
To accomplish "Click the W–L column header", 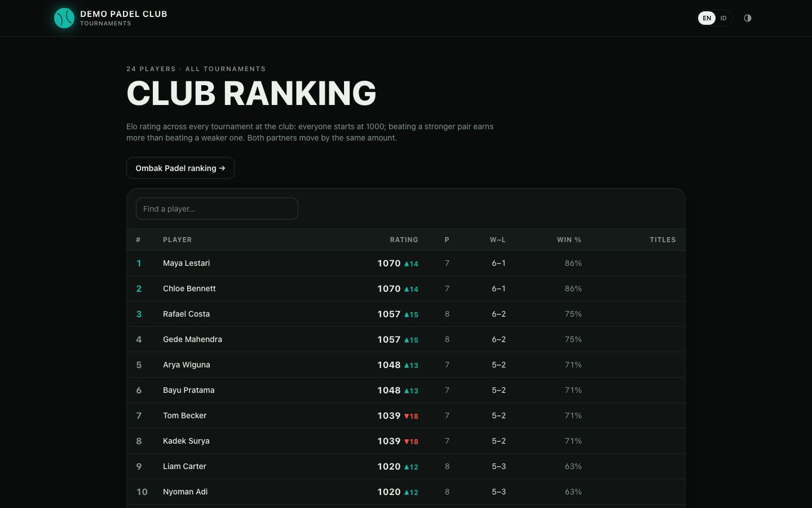I will (497, 240).
